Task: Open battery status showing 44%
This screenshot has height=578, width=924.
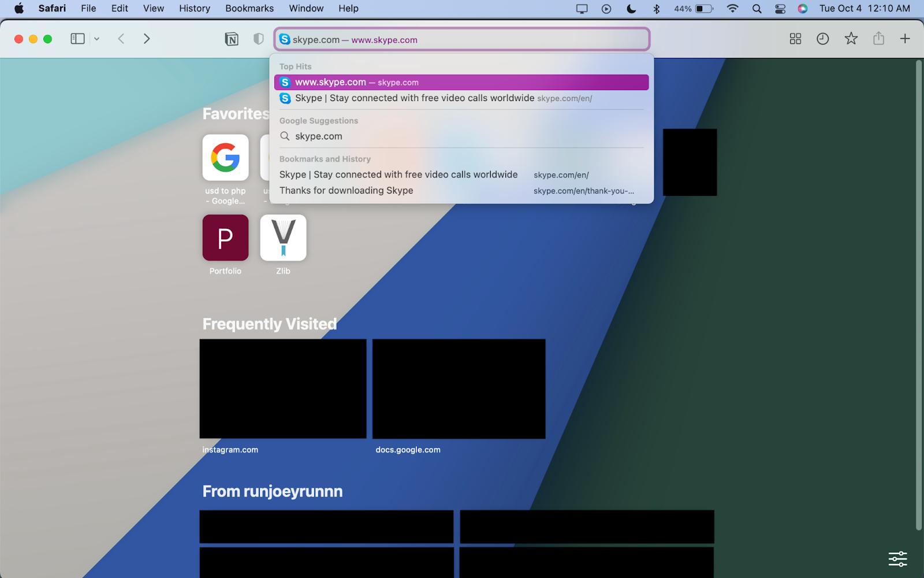Action: coord(694,9)
